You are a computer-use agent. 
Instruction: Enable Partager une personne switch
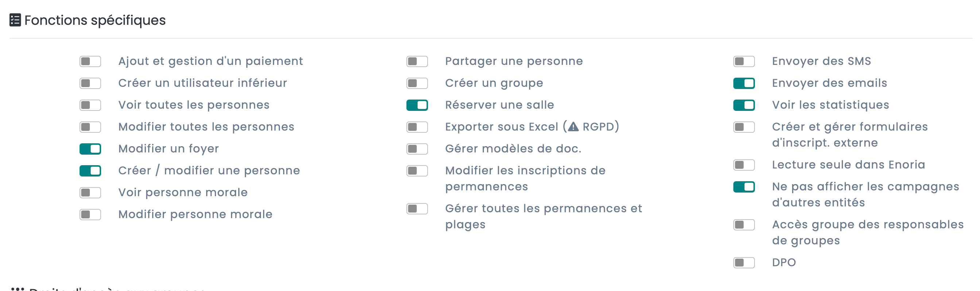pyautogui.click(x=417, y=61)
